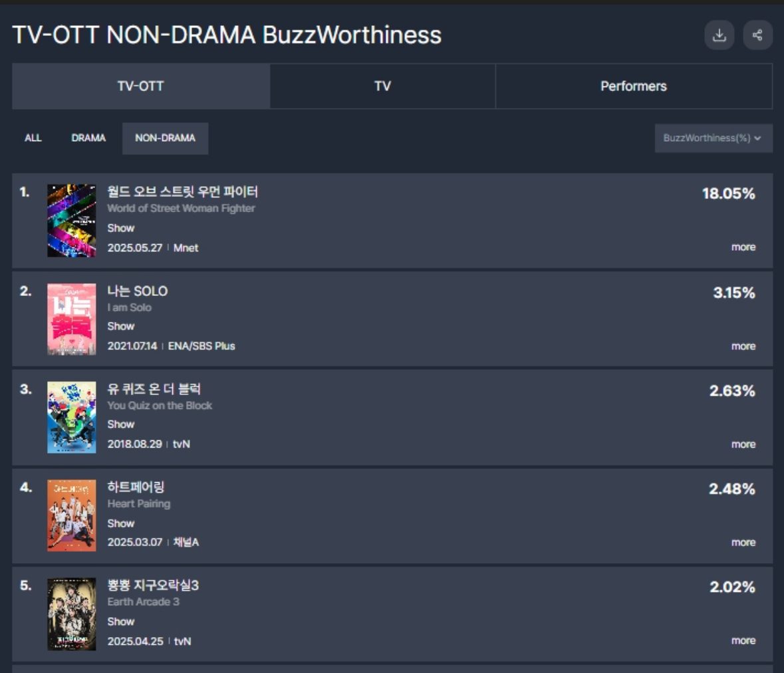Open the Heart Pairing poster thumbnail
784x673 pixels.
coord(72,515)
